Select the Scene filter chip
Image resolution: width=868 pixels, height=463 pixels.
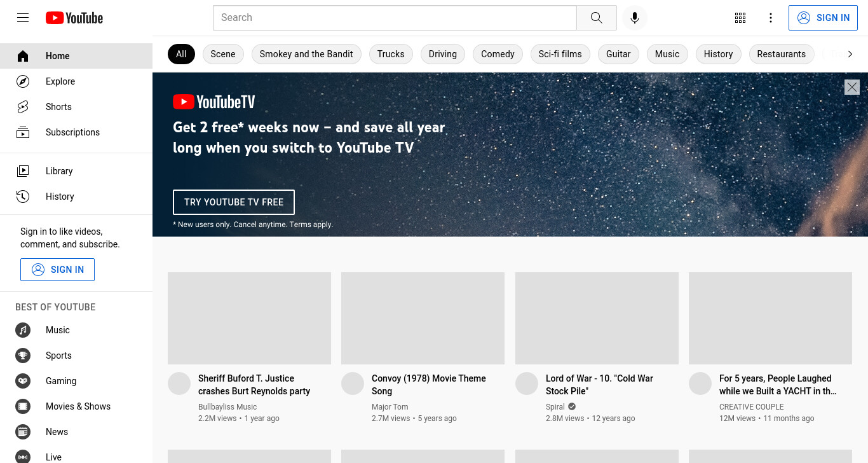coord(223,54)
